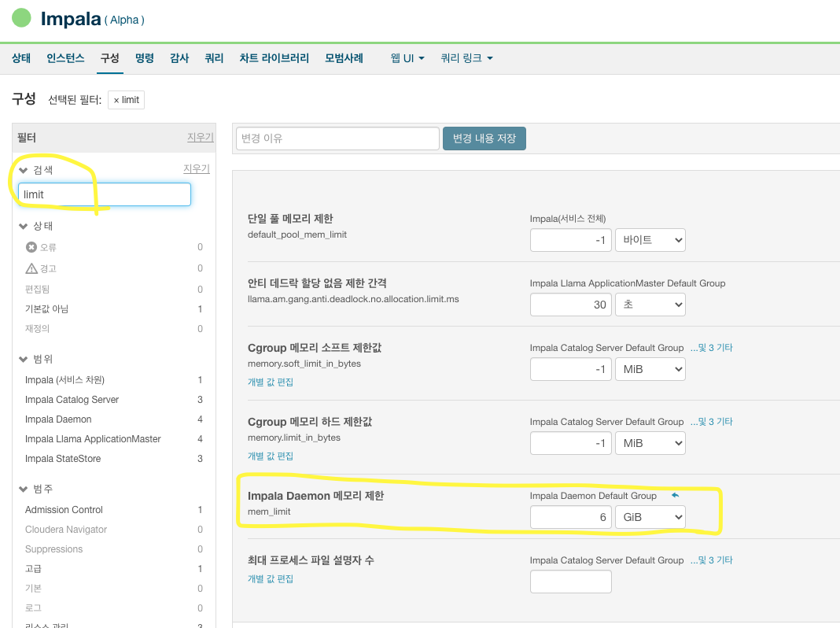Click the memory.limit_in_bytes value field
Image resolution: width=840 pixels, height=628 pixels.
pyautogui.click(x=570, y=443)
